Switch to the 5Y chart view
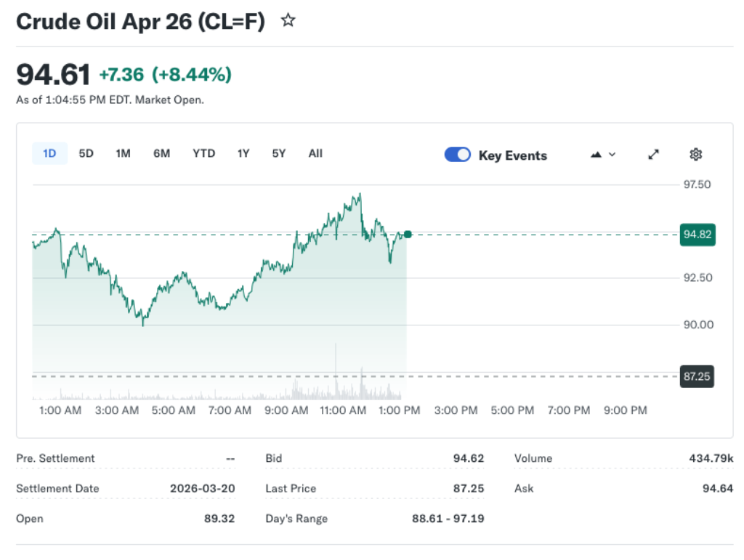 [x=278, y=153]
